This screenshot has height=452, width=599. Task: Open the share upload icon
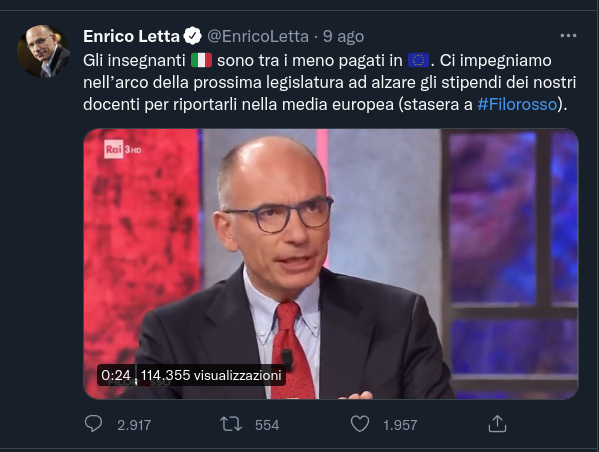click(x=497, y=424)
